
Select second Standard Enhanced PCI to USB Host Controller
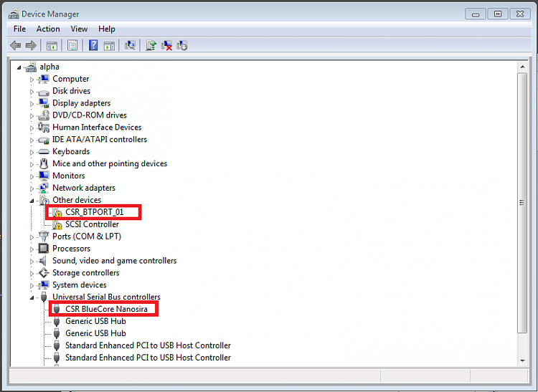148,358
